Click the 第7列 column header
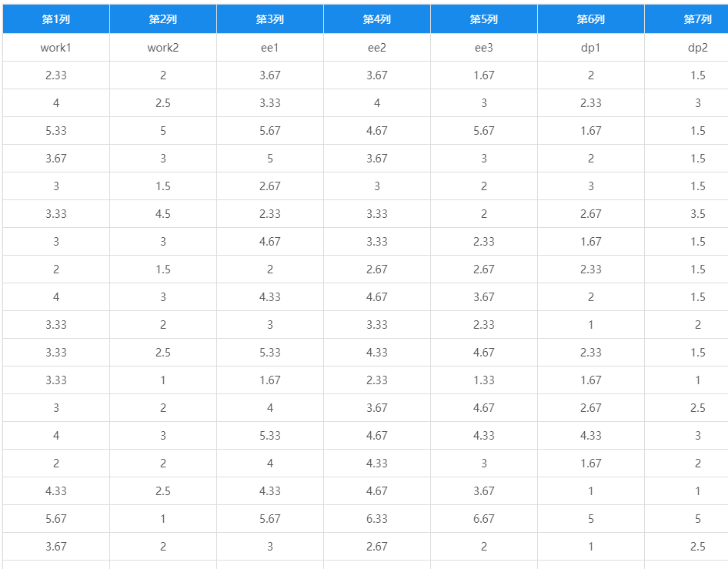 [x=686, y=19]
